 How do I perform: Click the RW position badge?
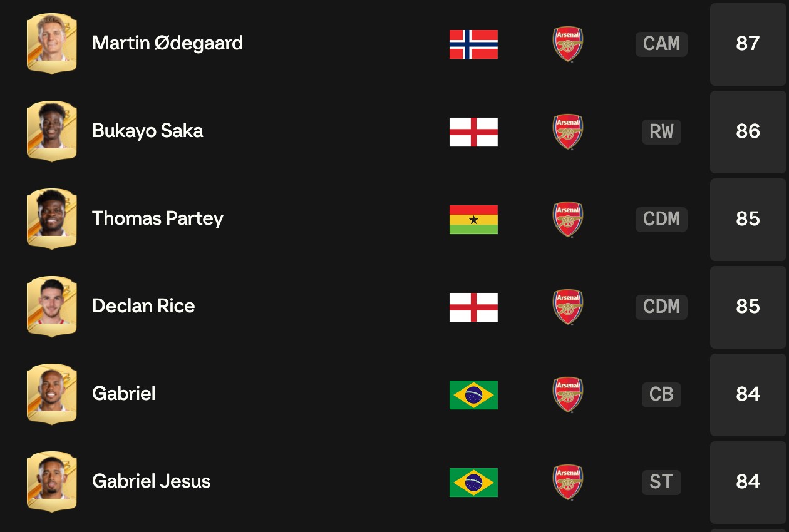pyautogui.click(x=661, y=131)
